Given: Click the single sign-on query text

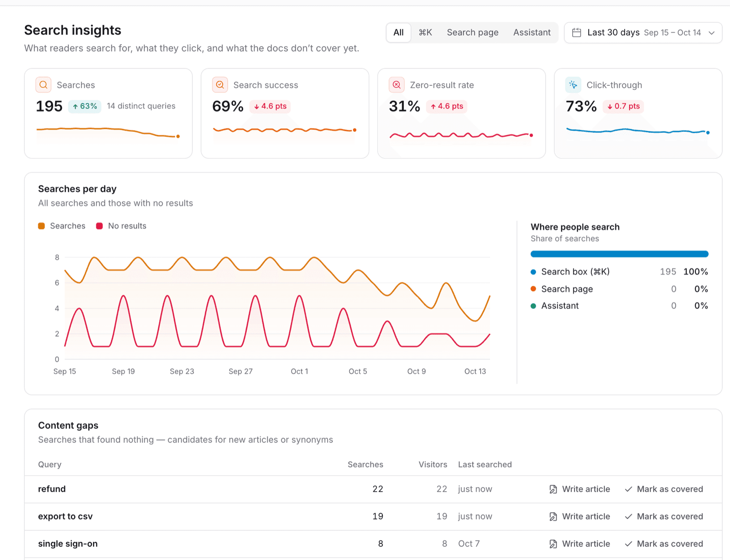Looking at the screenshot, I should tap(68, 544).
